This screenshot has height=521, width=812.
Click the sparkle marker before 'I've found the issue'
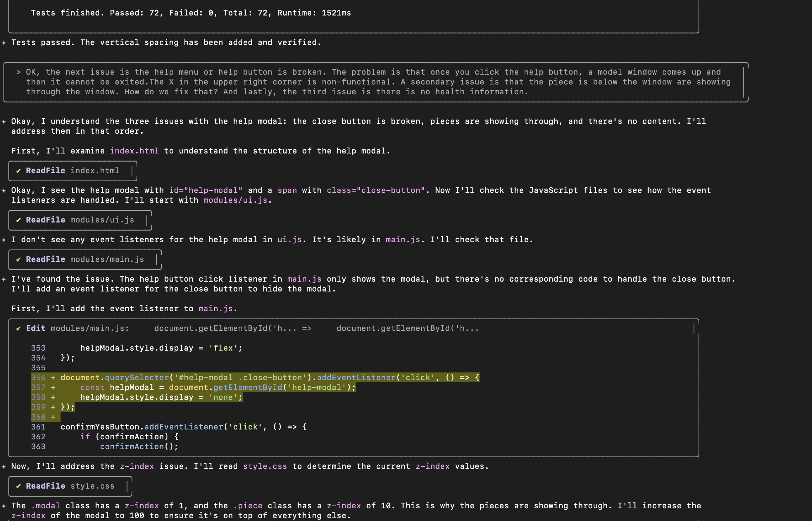[4, 279]
